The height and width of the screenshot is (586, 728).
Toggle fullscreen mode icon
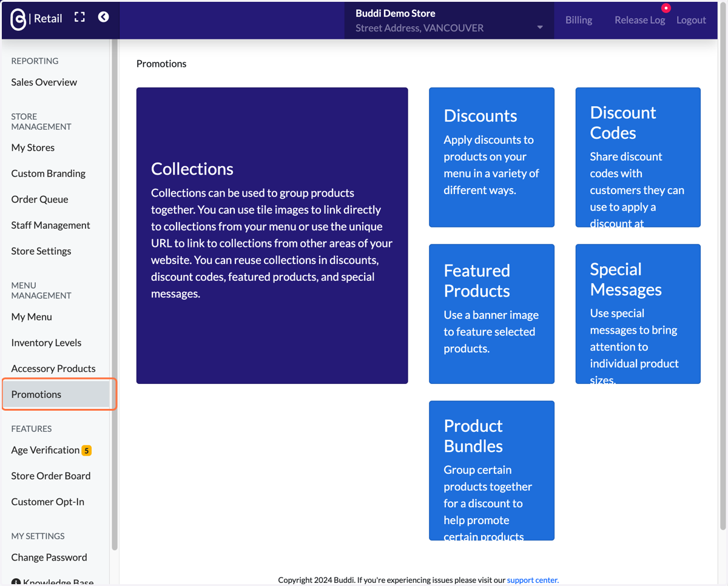pyautogui.click(x=79, y=17)
